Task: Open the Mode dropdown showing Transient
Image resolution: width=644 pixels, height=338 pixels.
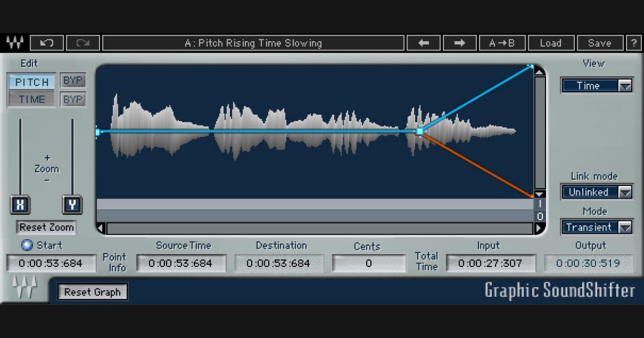Action: pyautogui.click(x=597, y=227)
